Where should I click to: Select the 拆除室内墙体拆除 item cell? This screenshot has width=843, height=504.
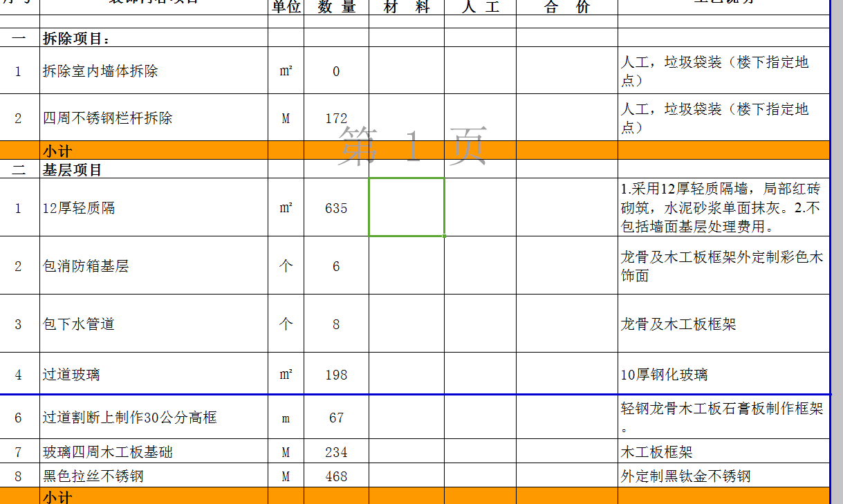pyautogui.click(x=154, y=71)
